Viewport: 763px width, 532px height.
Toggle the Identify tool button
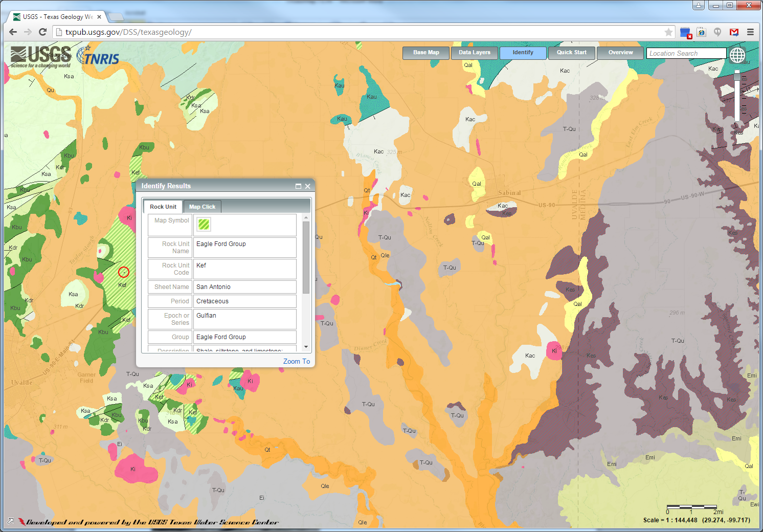coord(523,53)
